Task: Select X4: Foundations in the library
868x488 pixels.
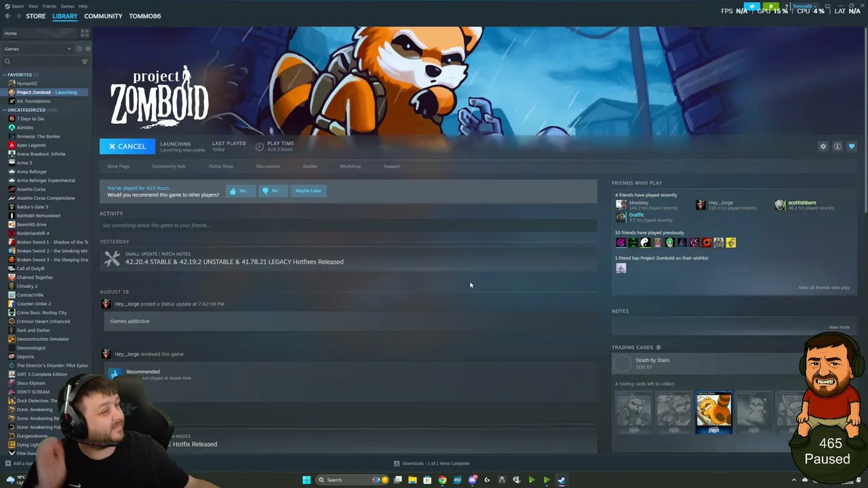Action: [x=33, y=101]
